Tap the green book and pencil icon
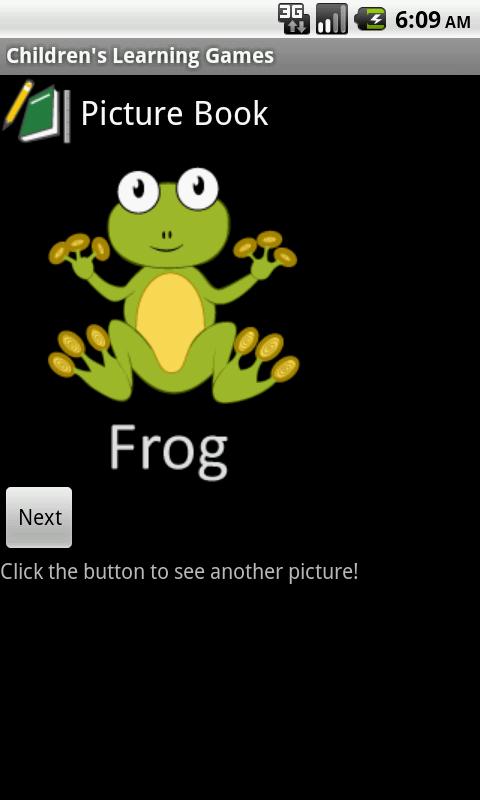Image resolution: width=480 pixels, height=800 pixels. tap(37, 111)
